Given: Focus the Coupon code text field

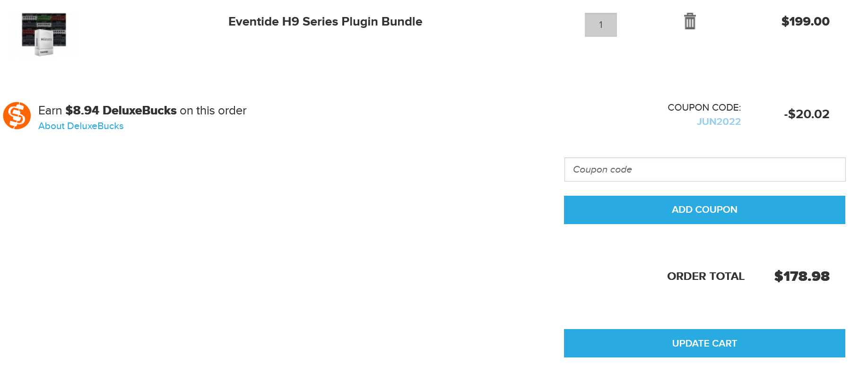Looking at the screenshot, I should pyautogui.click(x=704, y=169).
